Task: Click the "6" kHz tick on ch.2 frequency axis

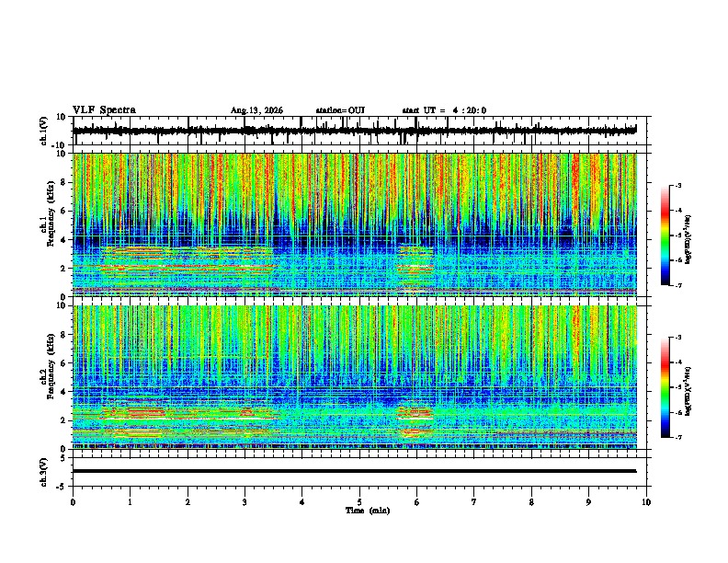Action: 64,363
